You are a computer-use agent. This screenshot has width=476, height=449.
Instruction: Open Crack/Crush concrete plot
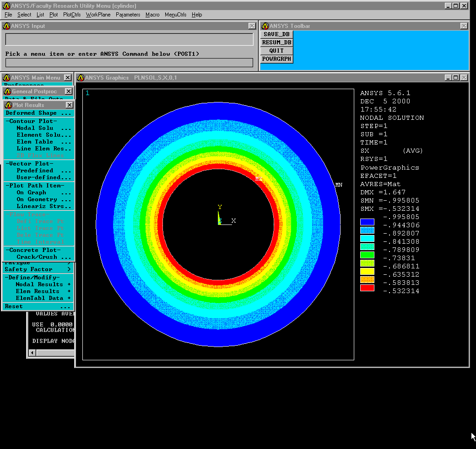coord(44,257)
